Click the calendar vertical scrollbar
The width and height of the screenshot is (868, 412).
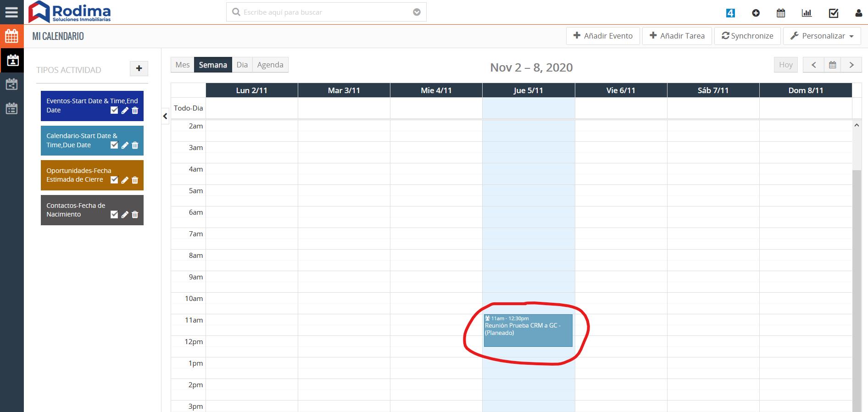click(856, 275)
